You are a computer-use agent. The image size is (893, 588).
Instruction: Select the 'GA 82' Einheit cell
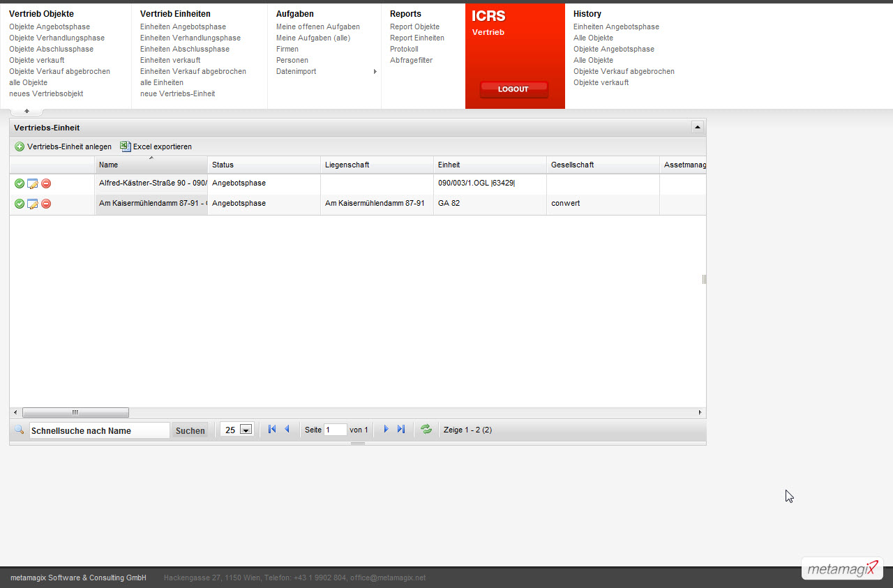click(490, 204)
